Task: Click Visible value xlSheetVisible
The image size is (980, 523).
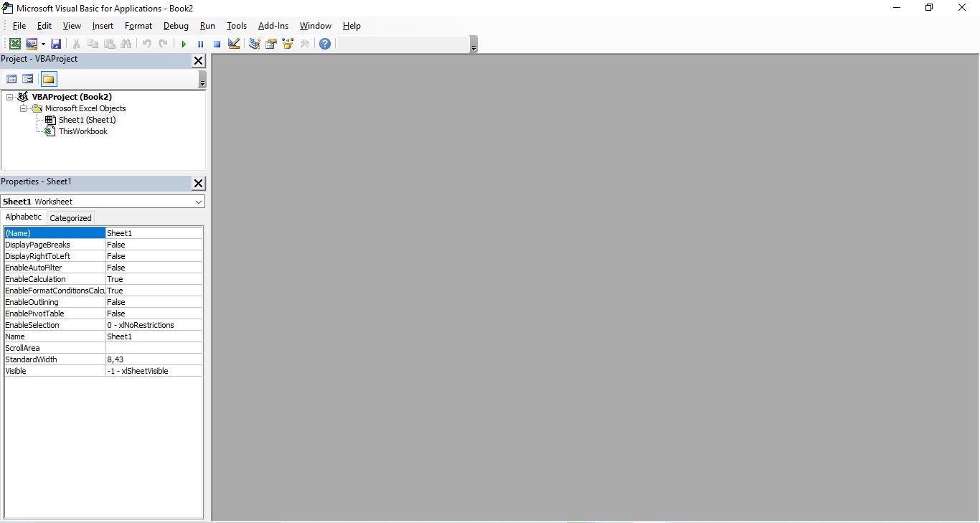Action: pos(154,371)
